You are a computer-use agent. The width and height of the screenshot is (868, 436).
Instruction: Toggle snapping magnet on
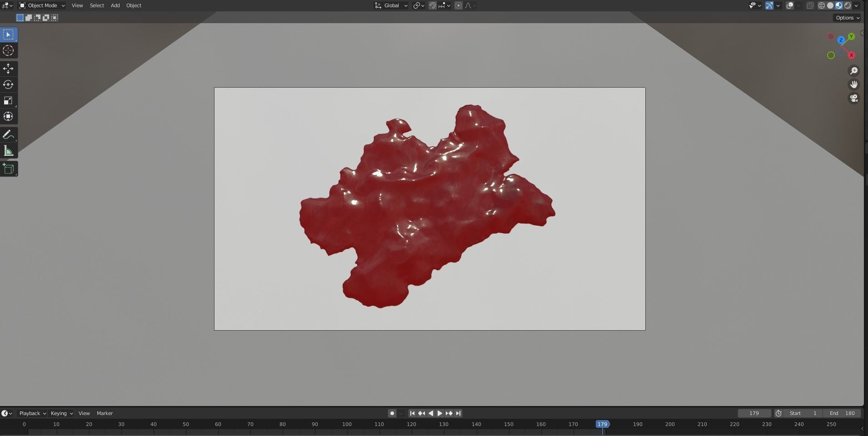click(433, 5)
